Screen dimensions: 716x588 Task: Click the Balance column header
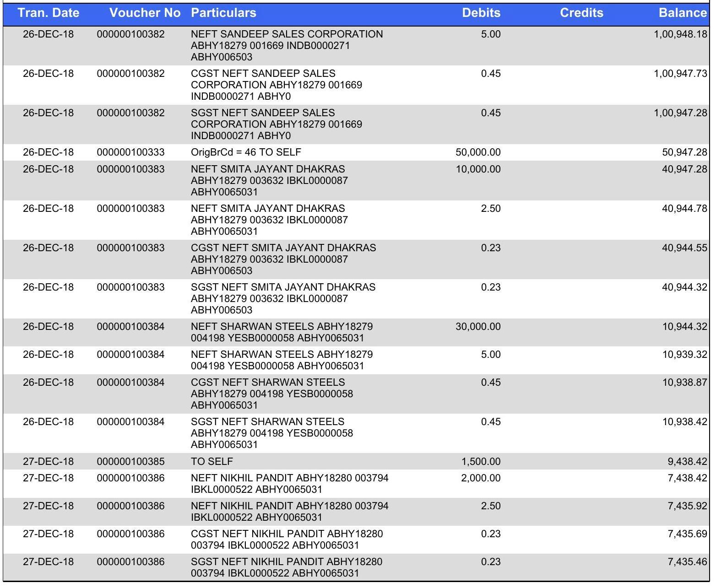pyautogui.click(x=683, y=13)
